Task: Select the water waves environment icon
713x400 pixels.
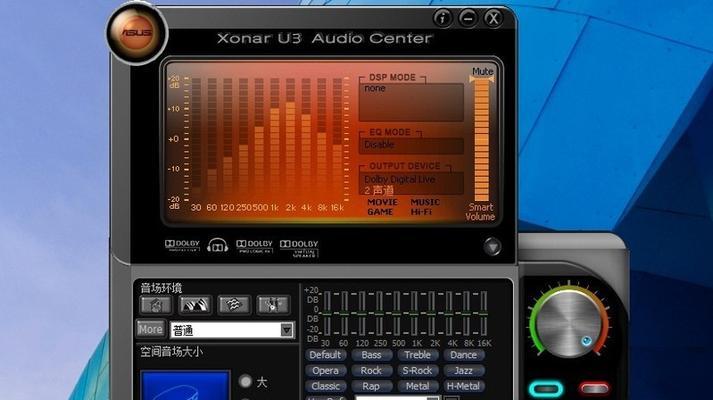Action: pos(234,305)
